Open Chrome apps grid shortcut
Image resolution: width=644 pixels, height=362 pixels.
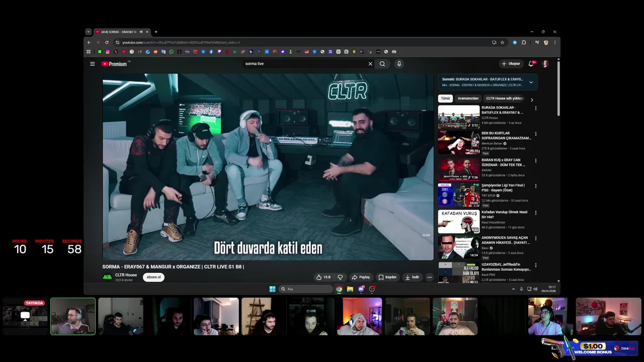pos(88,51)
